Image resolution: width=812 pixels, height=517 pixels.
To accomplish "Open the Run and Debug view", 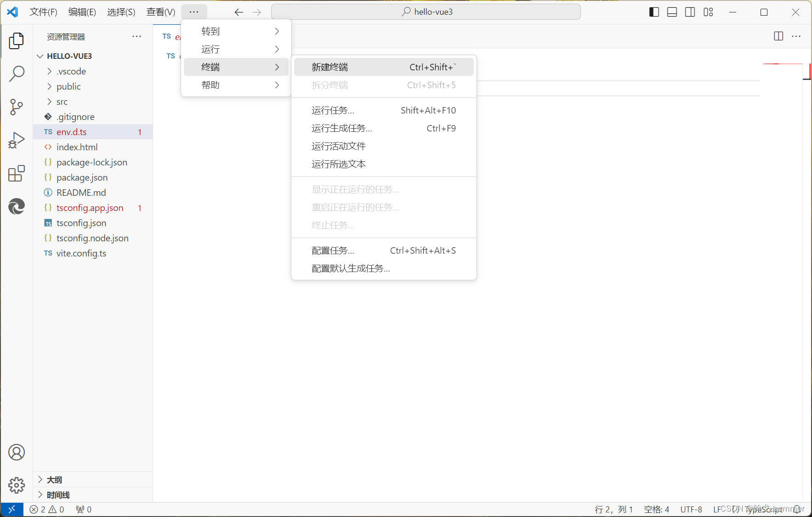I will [17, 140].
